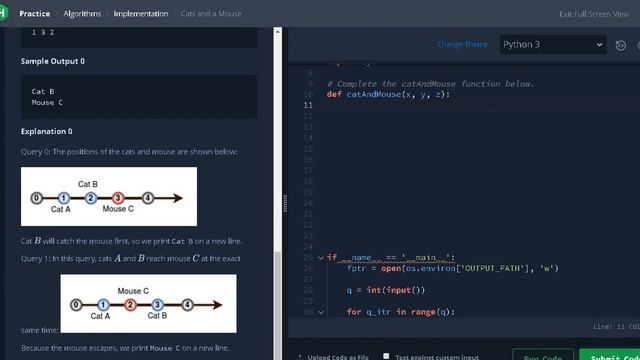Click the Sample Output 0 heading
Viewport: 640px width, 360px height.
[53, 61]
